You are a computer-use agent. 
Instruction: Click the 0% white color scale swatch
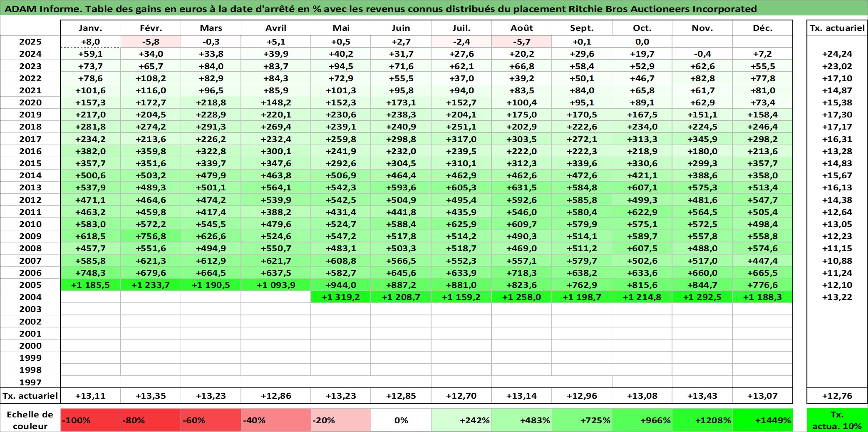tap(401, 420)
